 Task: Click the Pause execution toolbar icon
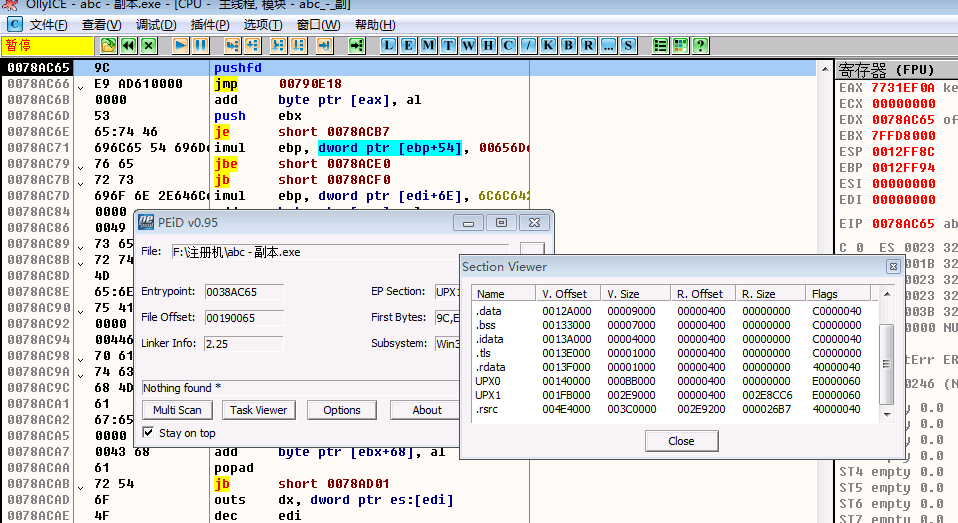(200, 46)
